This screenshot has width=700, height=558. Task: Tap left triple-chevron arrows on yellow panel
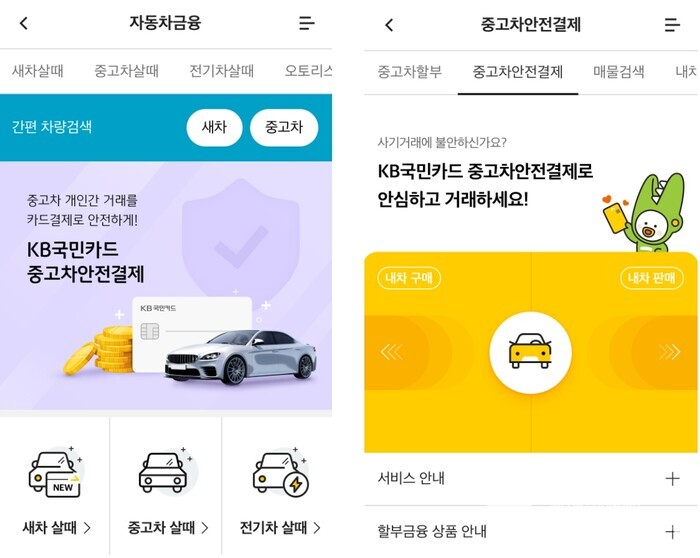392,352
